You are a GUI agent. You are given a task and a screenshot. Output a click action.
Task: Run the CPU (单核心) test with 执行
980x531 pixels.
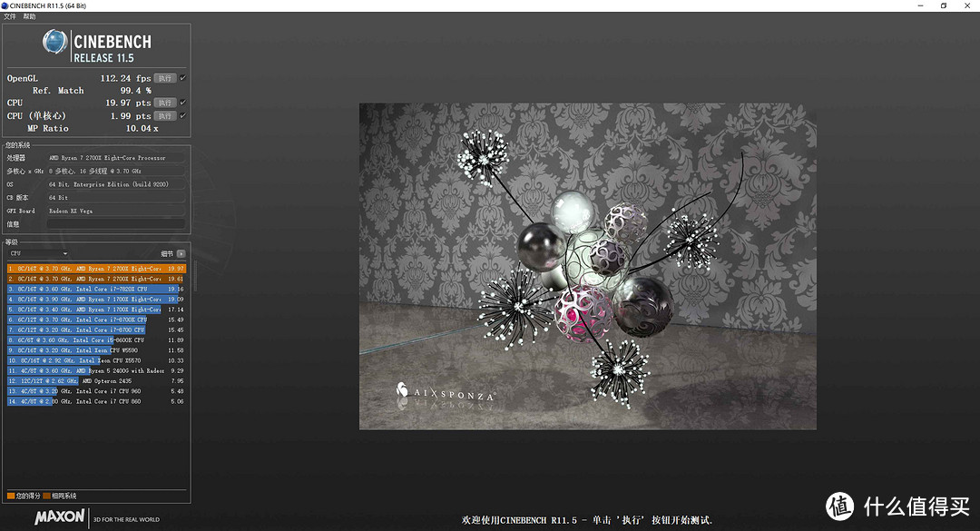coord(165,115)
